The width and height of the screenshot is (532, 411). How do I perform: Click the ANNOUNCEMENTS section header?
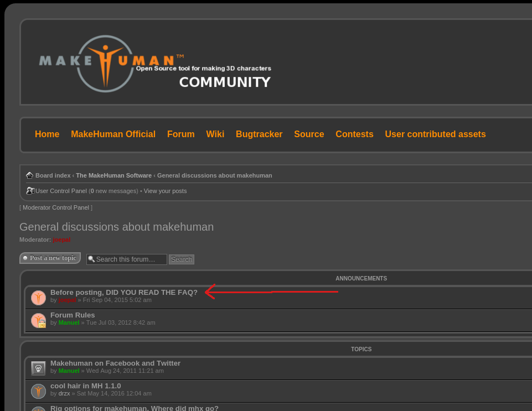(x=361, y=278)
